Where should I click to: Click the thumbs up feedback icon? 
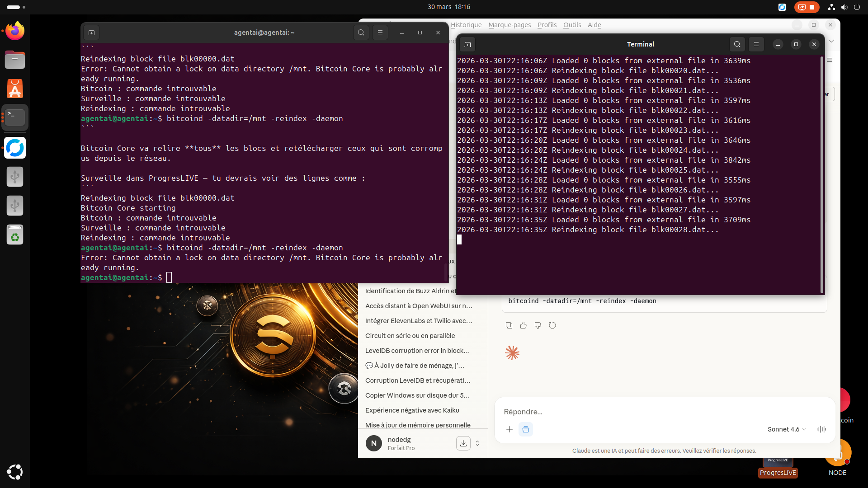524,325
